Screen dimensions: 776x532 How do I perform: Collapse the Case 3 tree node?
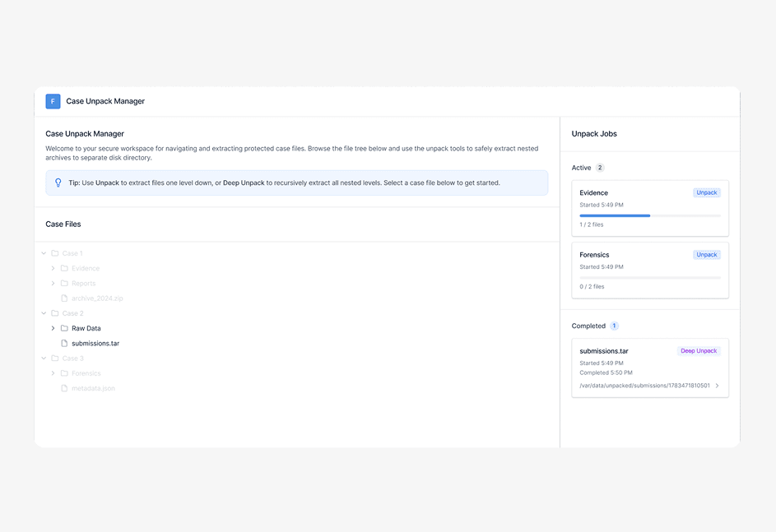coord(44,358)
